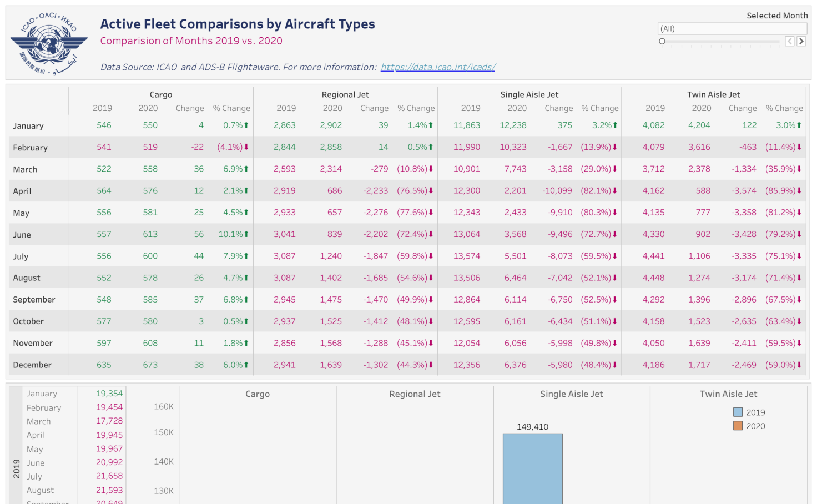The image size is (817, 504).
Task: Open the data.icao.int/icads link
Action: 438,67
